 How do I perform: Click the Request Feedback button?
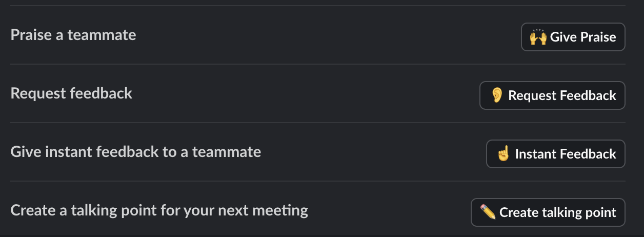[x=552, y=95]
